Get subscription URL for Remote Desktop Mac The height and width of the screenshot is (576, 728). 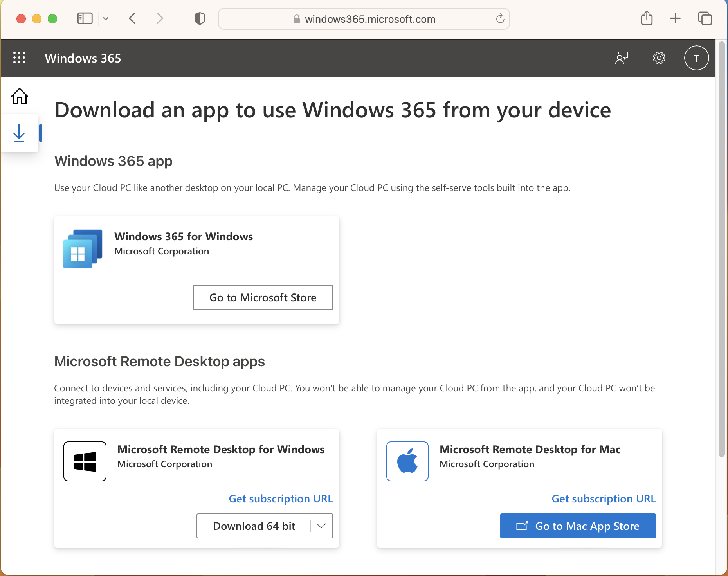click(x=604, y=499)
